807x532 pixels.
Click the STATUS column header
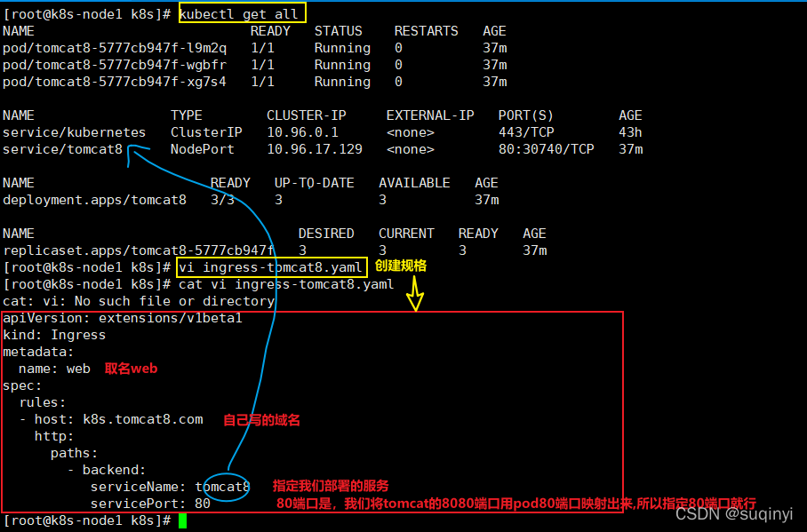click(x=338, y=31)
